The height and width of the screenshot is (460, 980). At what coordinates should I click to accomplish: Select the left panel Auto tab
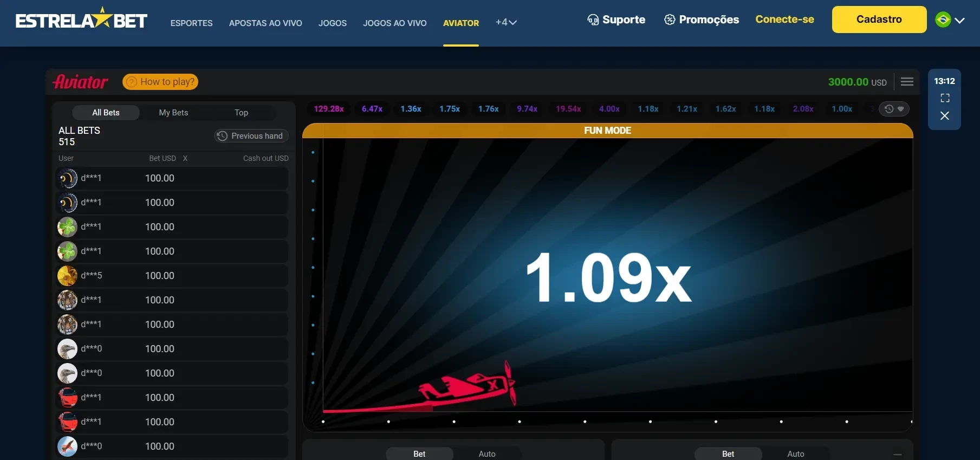[487, 453]
